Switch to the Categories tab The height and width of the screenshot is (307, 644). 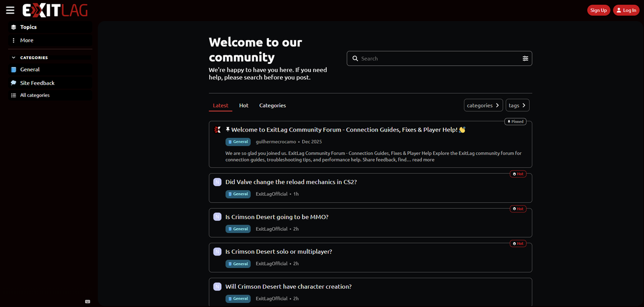(x=273, y=105)
